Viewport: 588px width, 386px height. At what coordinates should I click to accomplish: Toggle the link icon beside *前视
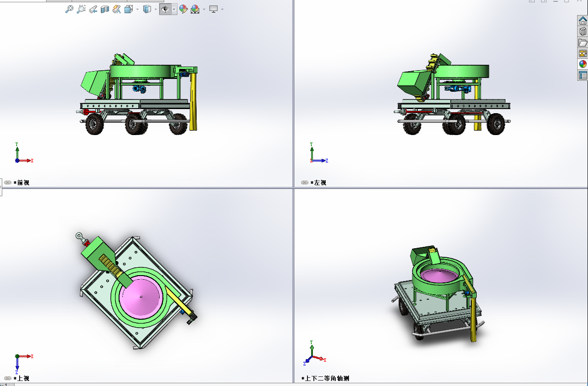[8, 183]
